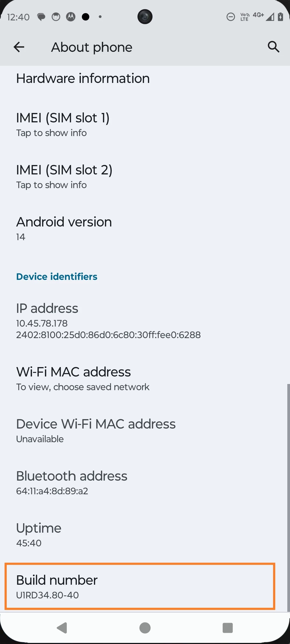Tap the mobile signal strength icon

[x=270, y=17]
